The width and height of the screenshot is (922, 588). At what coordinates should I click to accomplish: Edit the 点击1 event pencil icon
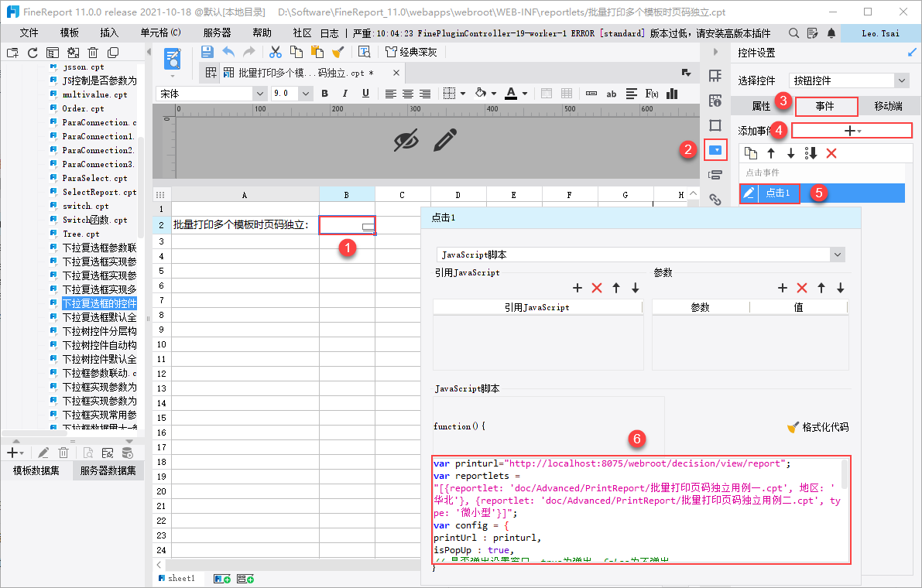coord(749,193)
